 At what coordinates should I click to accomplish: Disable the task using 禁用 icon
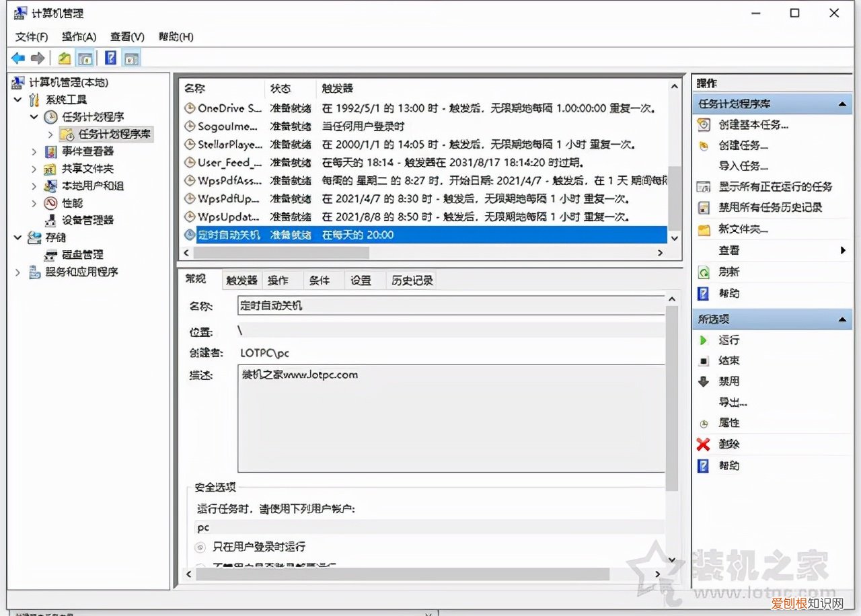pyautogui.click(x=702, y=381)
